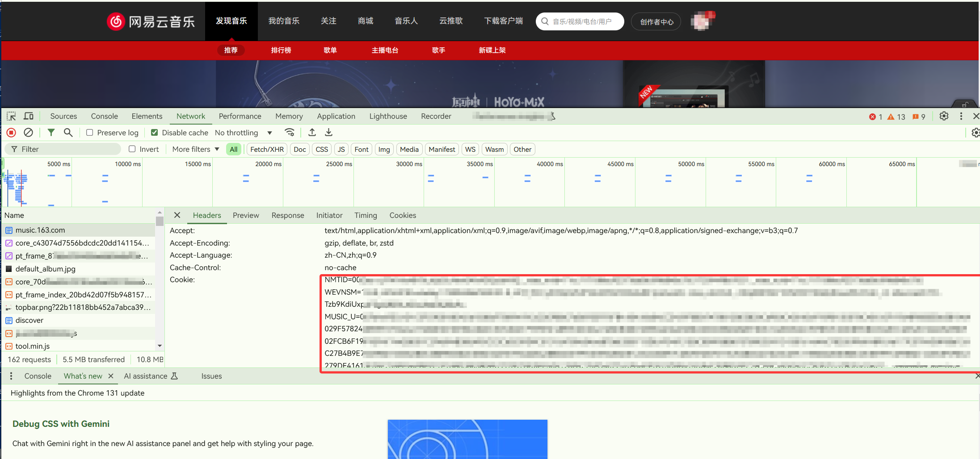Open the No throttling dropdown
This screenshot has width=980, height=459.
click(244, 133)
